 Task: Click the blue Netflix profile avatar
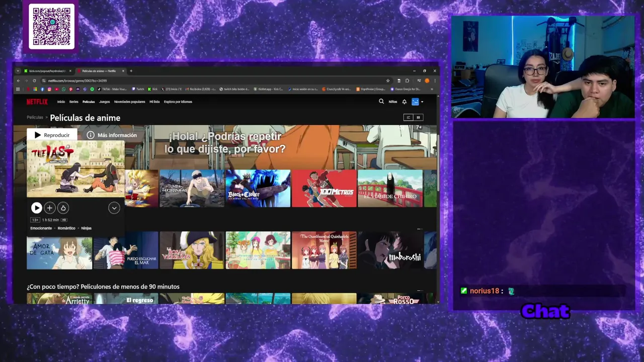pyautogui.click(x=415, y=102)
